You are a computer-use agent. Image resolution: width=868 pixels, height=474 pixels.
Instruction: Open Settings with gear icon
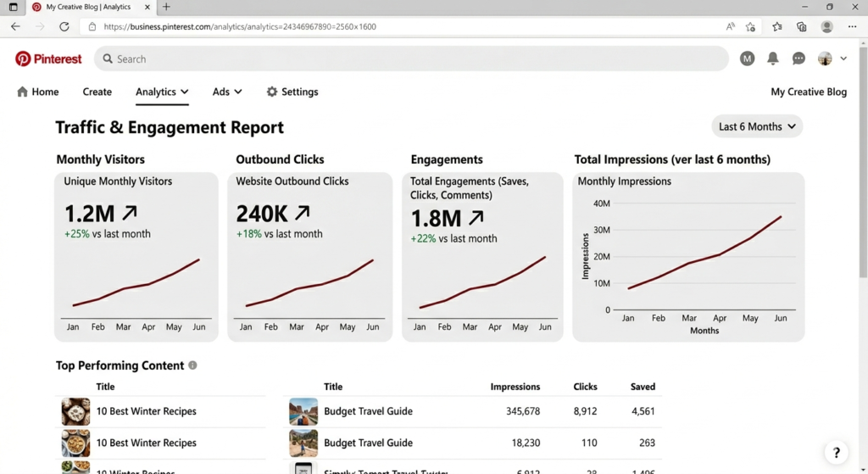292,92
